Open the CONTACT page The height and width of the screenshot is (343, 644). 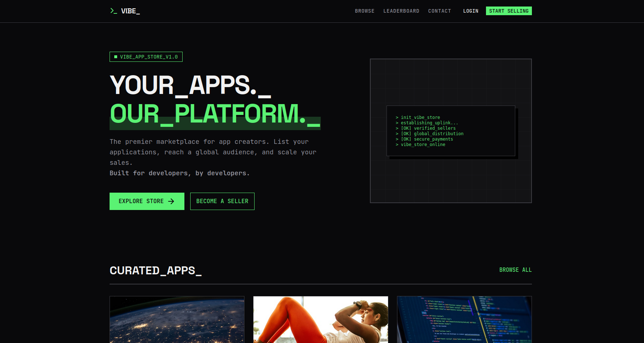tap(440, 11)
